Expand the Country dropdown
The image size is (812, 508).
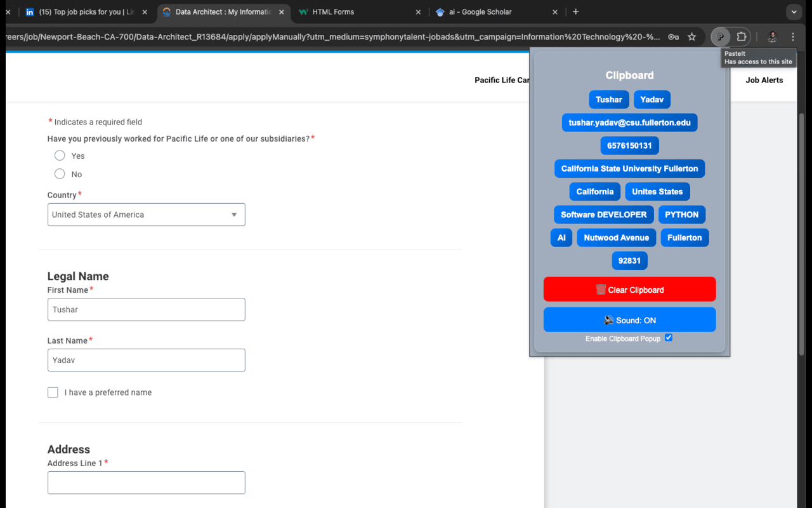[146, 215]
